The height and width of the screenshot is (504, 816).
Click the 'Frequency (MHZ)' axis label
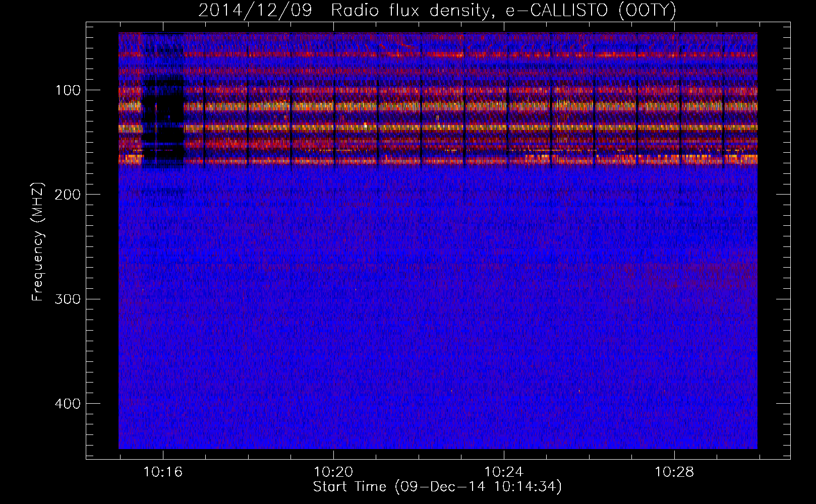(38, 242)
